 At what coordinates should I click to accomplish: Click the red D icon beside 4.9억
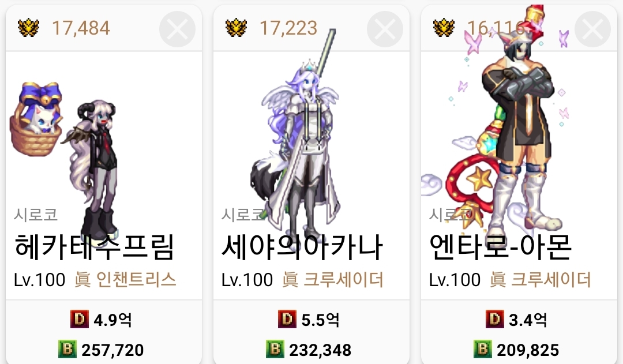click(80, 319)
